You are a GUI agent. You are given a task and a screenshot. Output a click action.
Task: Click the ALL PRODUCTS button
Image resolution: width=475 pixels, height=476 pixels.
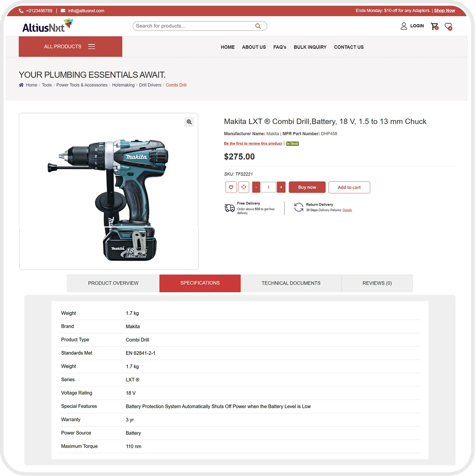pyautogui.click(x=71, y=46)
